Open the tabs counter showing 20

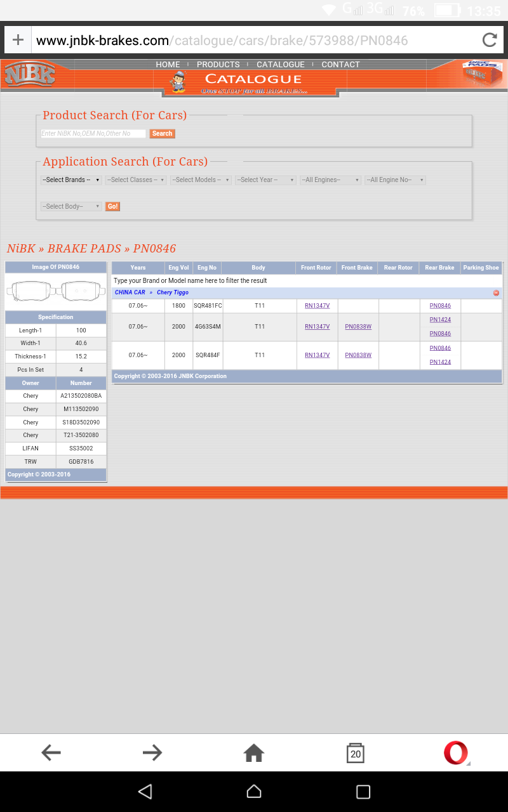[356, 753]
